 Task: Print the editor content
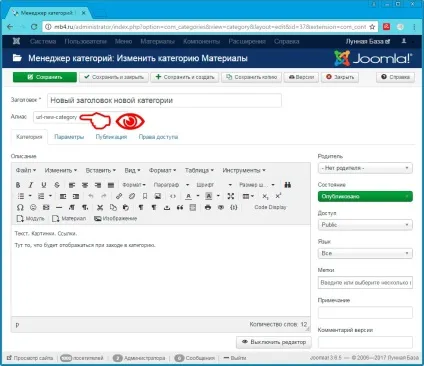point(208,207)
